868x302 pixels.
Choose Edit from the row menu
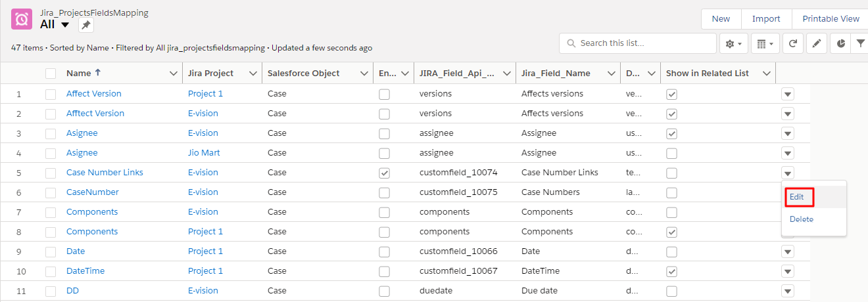click(814, 197)
